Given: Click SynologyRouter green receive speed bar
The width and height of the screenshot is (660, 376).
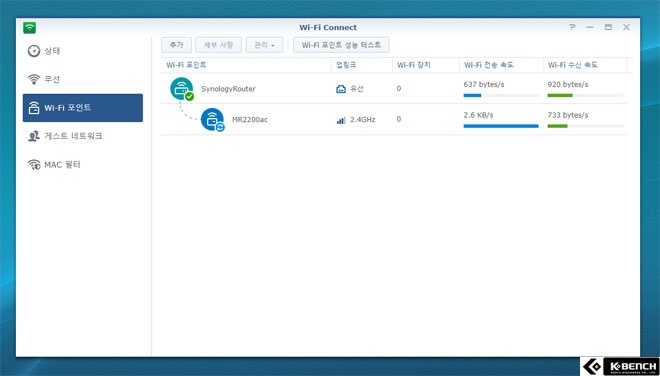Looking at the screenshot, I should click(x=560, y=96).
